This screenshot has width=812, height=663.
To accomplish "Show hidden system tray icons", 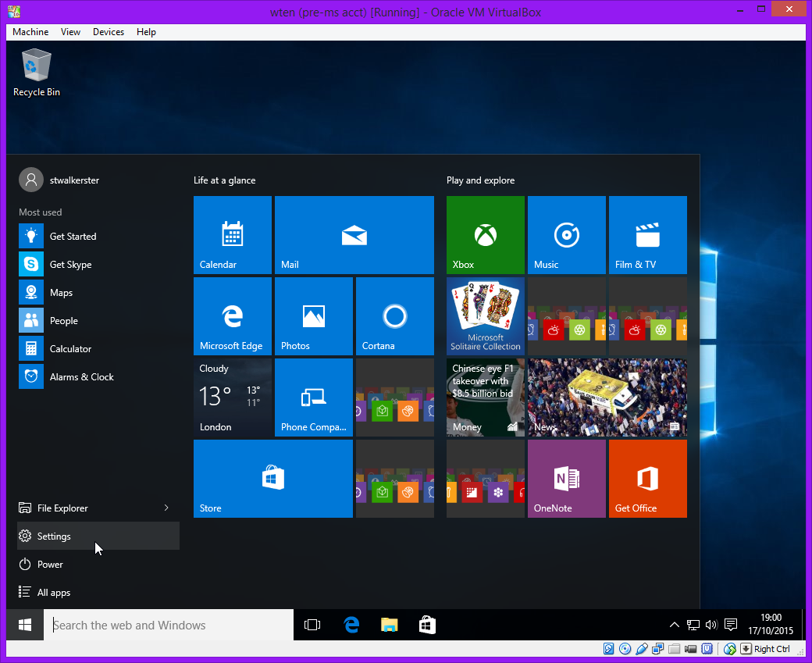I will click(675, 625).
